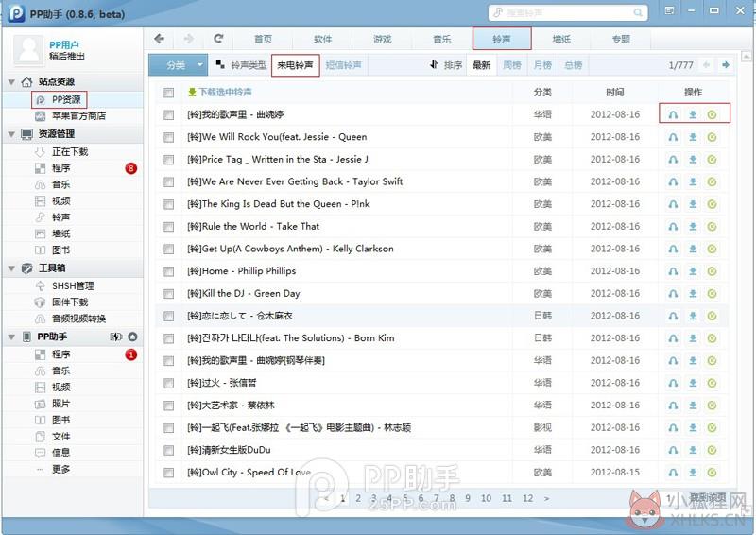Check the box for 我的歌声里 - 曲婉婷
The height and width of the screenshot is (535, 756).
point(168,114)
